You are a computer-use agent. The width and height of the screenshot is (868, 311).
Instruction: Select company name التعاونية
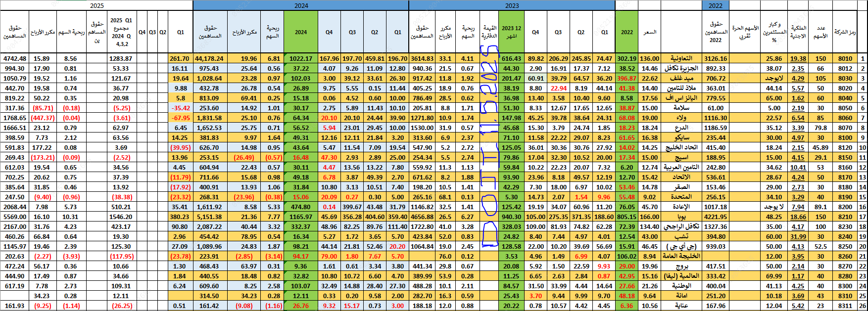click(681, 58)
